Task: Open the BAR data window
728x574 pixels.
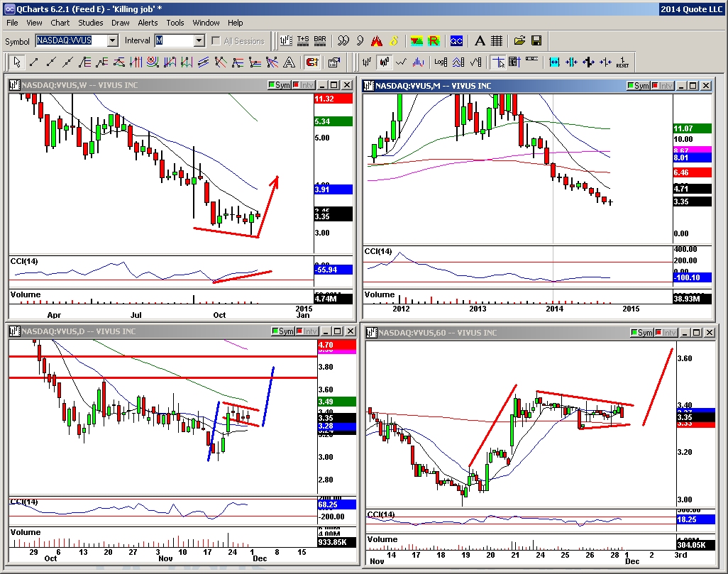Action: click(x=320, y=41)
